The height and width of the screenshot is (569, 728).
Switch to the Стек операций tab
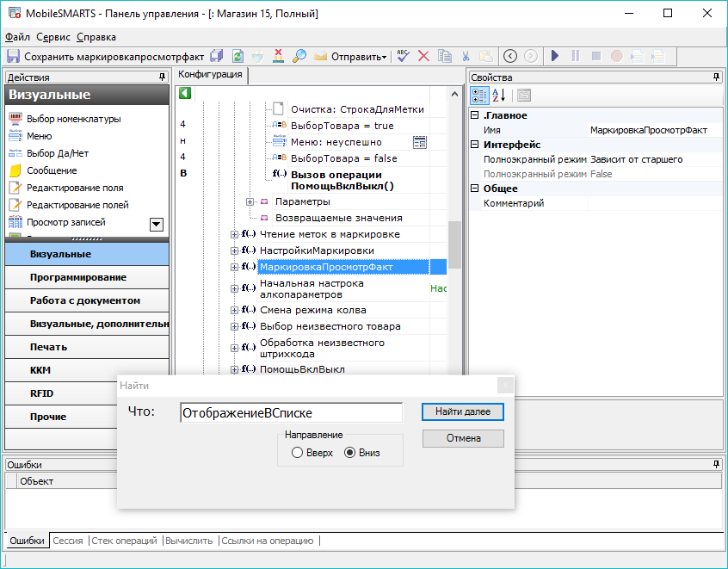pyautogui.click(x=125, y=541)
